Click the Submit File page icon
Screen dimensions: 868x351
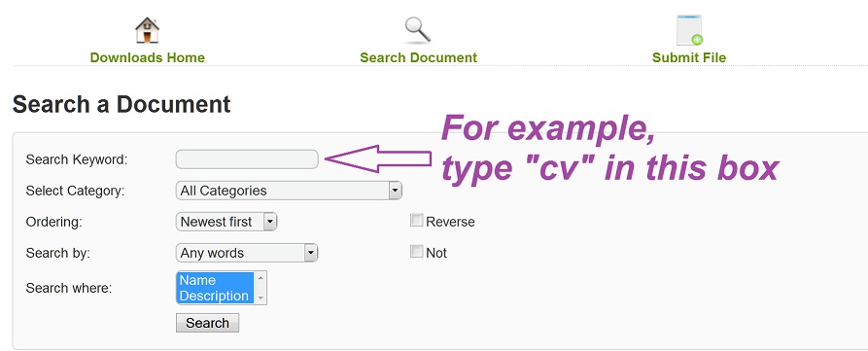[x=689, y=30]
